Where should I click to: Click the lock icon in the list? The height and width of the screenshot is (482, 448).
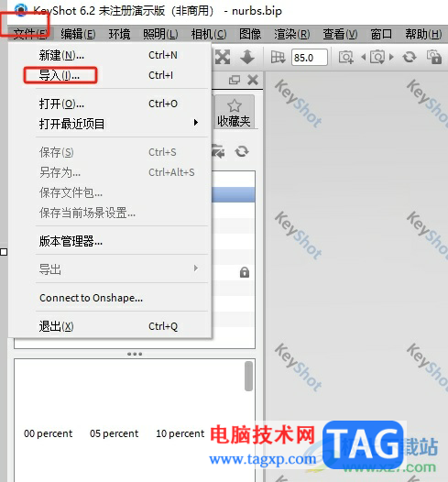(x=245, y=272)
